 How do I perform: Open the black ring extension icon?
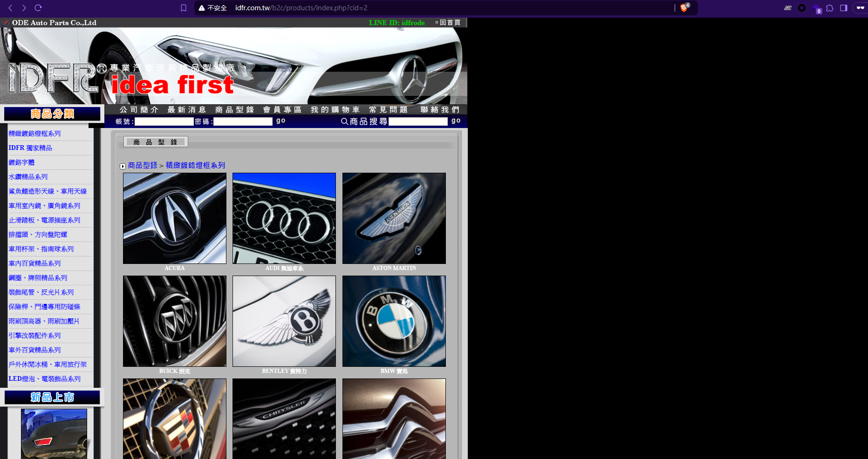802,8
